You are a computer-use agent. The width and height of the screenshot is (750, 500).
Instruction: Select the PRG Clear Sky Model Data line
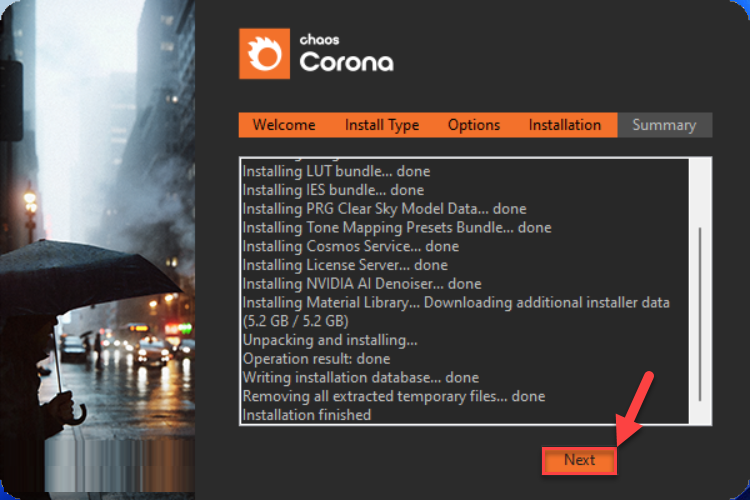click(384, 209)
